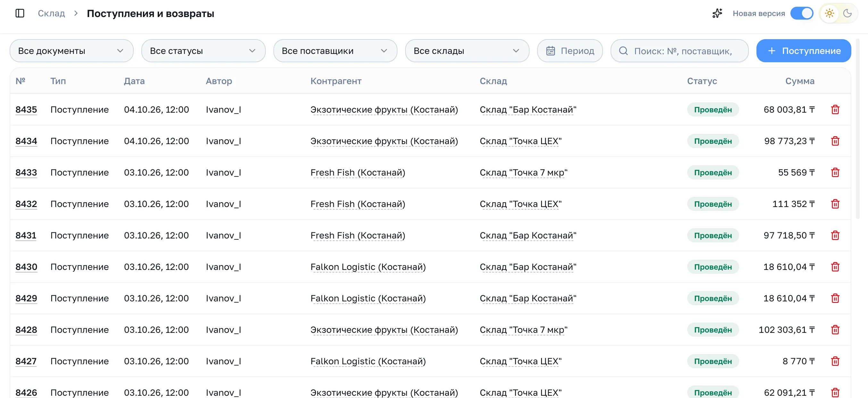The height and width of the screenshot is (398, 868).
Task: Switch to light theme sun icon
Action: point(829,13)
